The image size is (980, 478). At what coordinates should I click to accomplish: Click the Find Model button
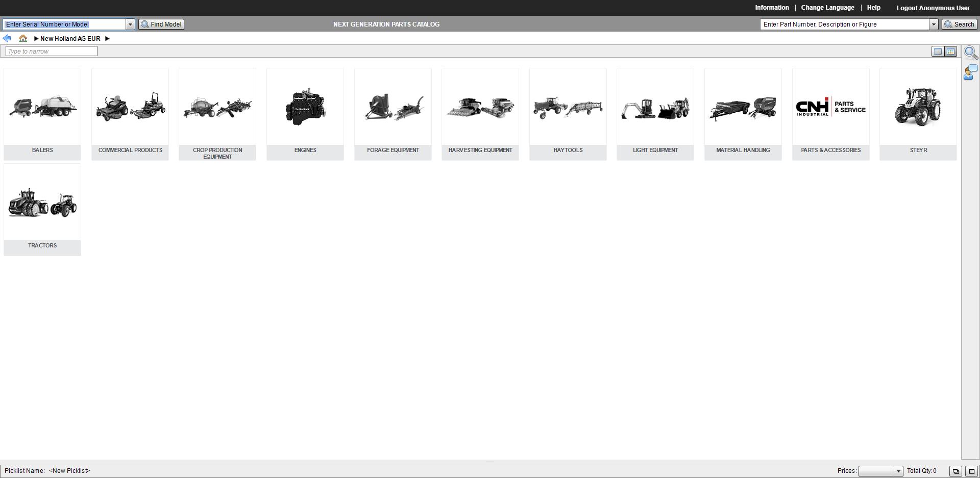[x=161, y=24]
